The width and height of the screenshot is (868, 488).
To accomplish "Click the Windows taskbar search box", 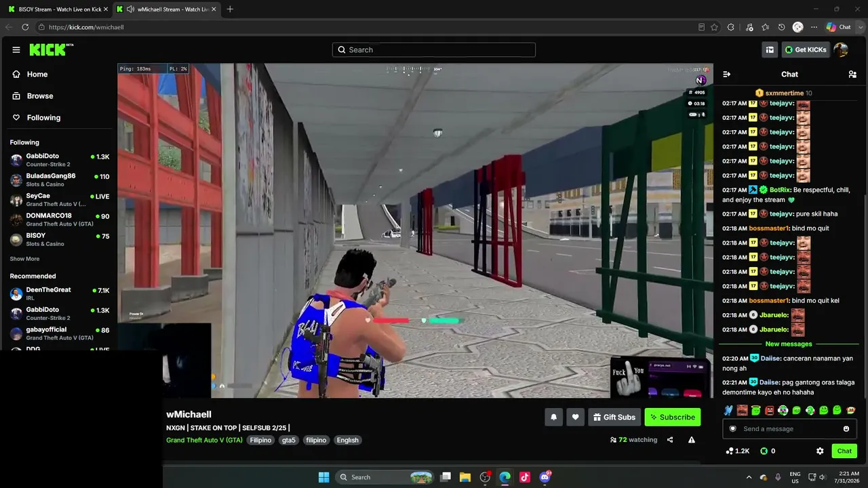I will click(x=386, y=477).
